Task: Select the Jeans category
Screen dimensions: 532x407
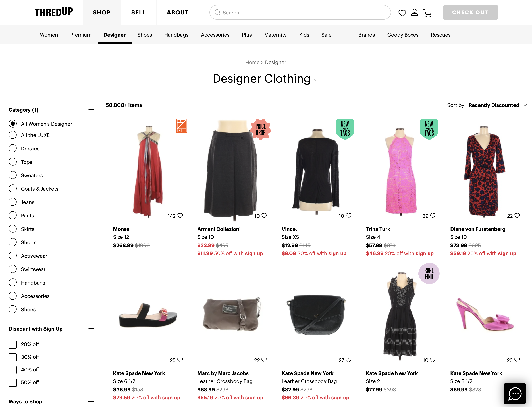Action: (x=13, y=202)
